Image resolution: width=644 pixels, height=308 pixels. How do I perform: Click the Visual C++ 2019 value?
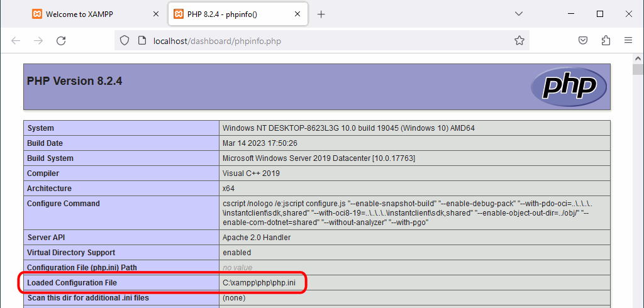(251, 173)
